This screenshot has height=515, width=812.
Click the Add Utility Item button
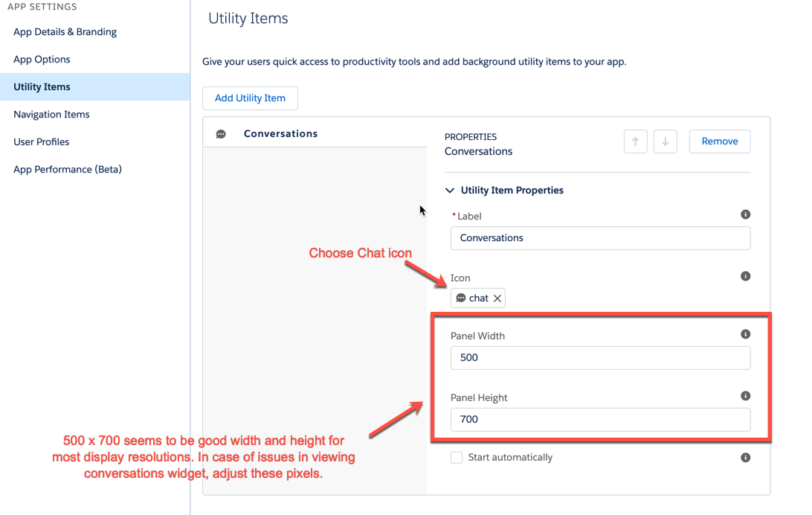coord(250,98)
